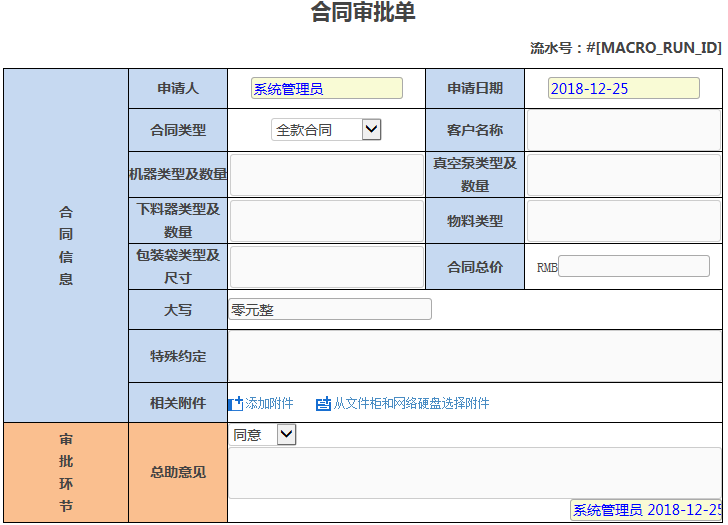Click the 申请人 label cell
The image size is (728, 525).
click(x=178, y=88)
